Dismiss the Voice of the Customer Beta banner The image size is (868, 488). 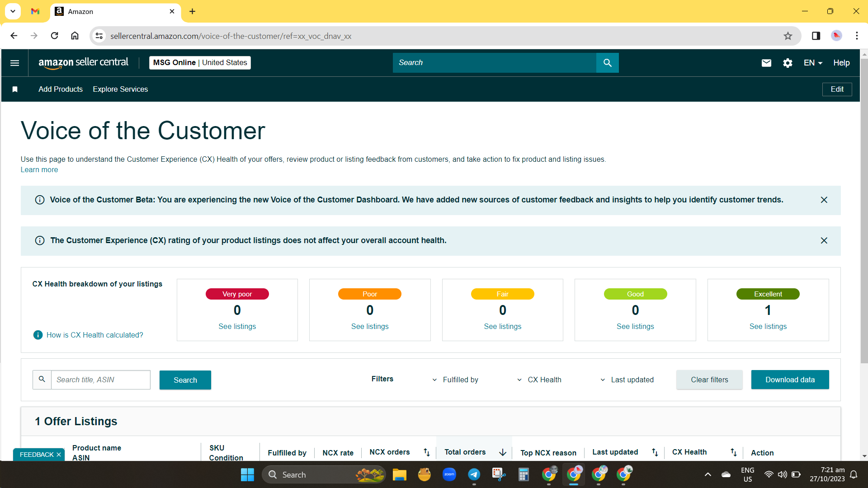[824, 200]
